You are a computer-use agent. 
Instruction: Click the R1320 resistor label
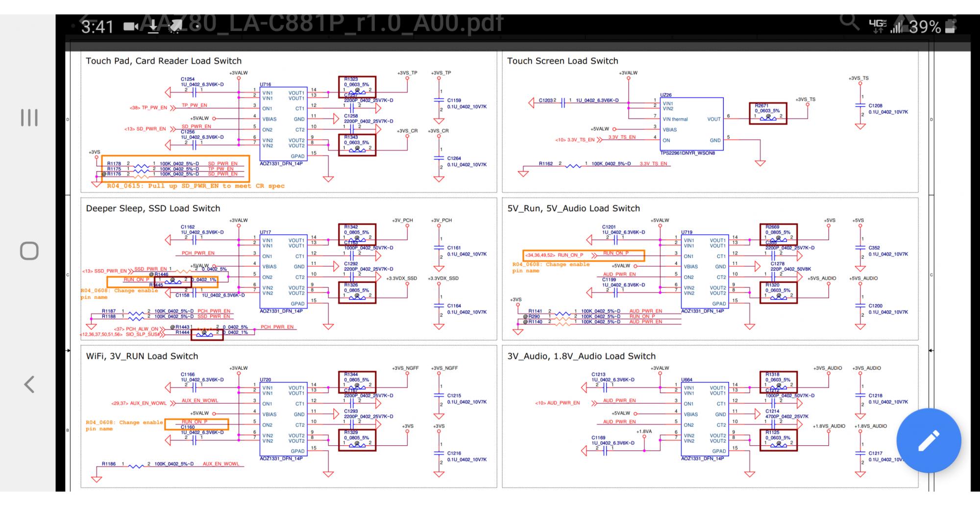(772, 285)
